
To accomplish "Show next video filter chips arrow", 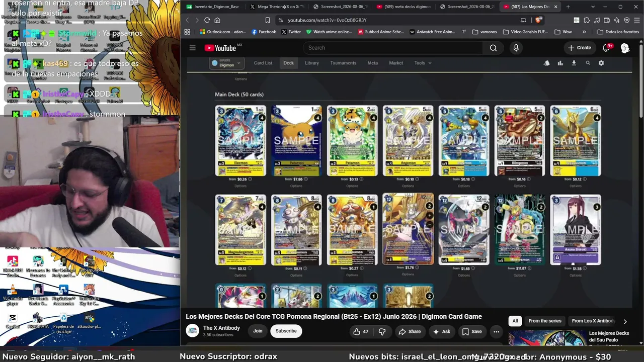I will pyautogui.click(x=625, y=321).
